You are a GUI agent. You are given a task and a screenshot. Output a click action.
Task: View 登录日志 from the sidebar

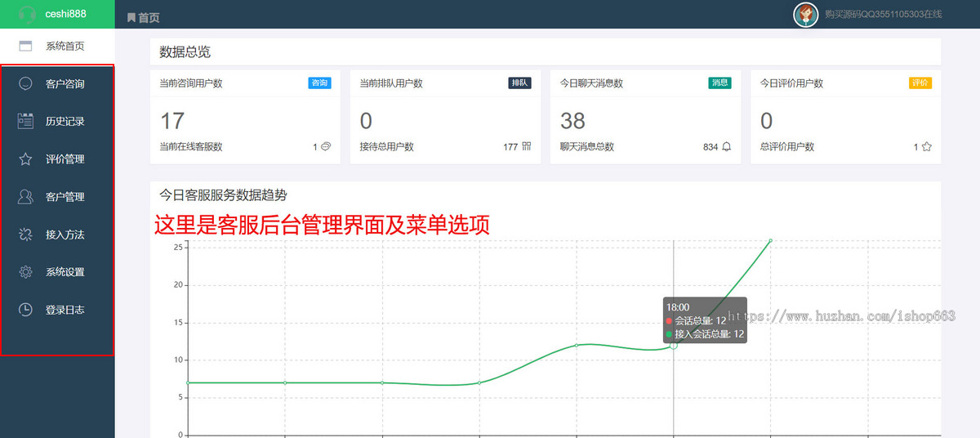[57, 309]
